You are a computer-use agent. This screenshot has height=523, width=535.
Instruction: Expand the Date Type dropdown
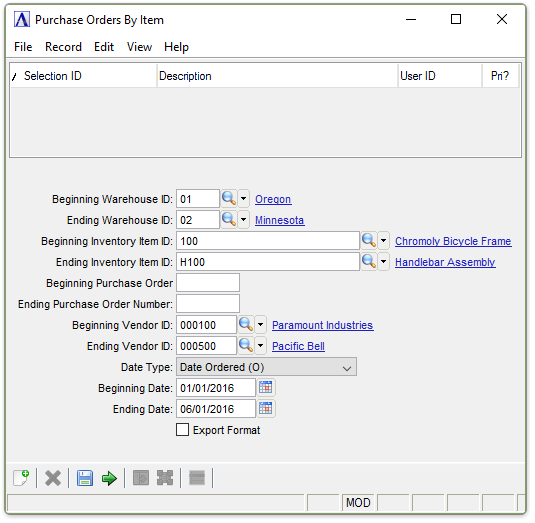[x=266, y=367]
